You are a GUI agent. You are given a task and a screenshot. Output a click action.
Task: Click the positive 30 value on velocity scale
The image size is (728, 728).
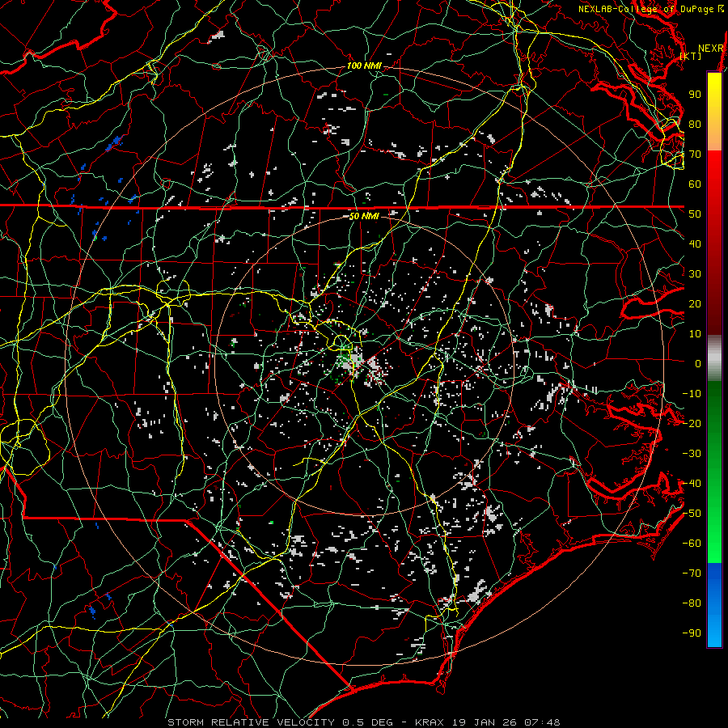click(695, 274)
